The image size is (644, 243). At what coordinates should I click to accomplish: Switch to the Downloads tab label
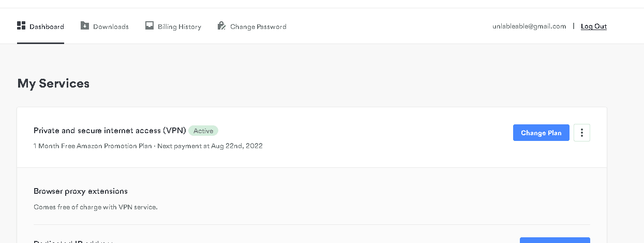click(x=111, y=26)
